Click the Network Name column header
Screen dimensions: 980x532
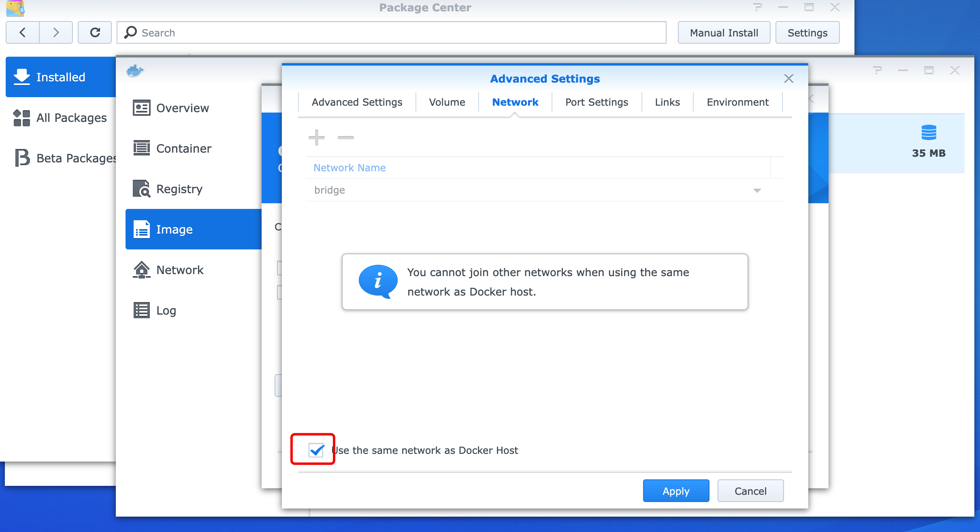click(x=349, y=168)
